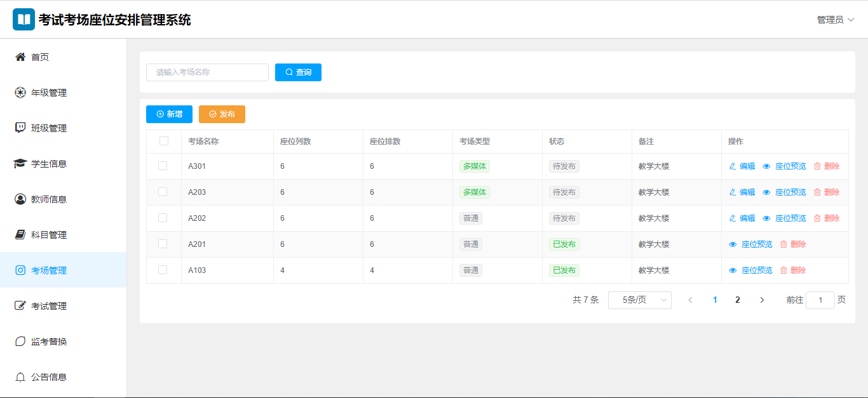868x398 pixels.
Task: Click the user icon for 教师信息
Action: pyautogui.click(x=20, y=199)
